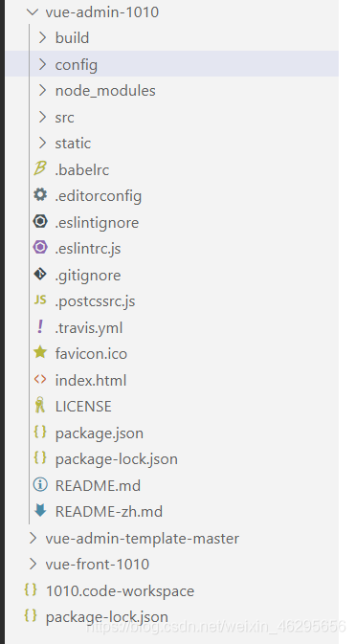
Task: Select the highlighted config folder
Action: (172, 64)
